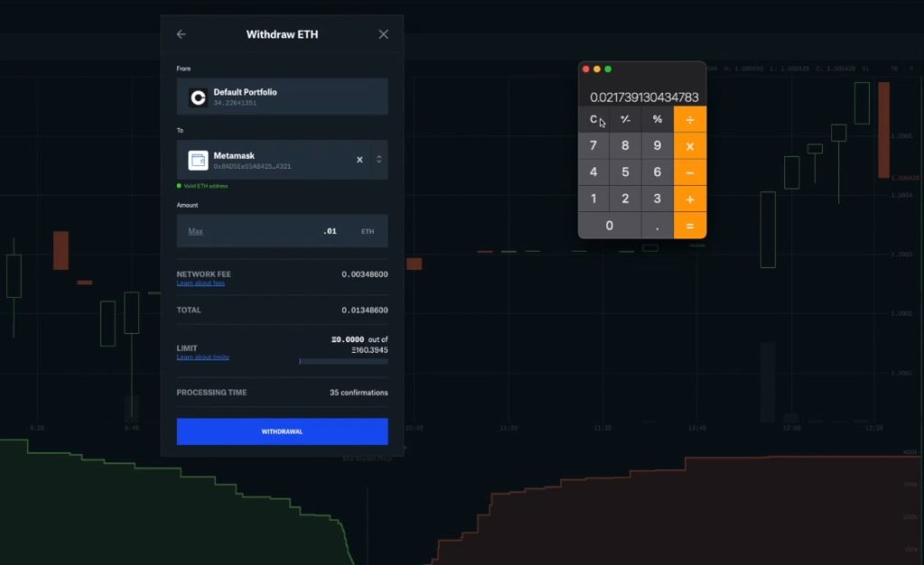Minimize the calculator with yellow button

[597, 69]
